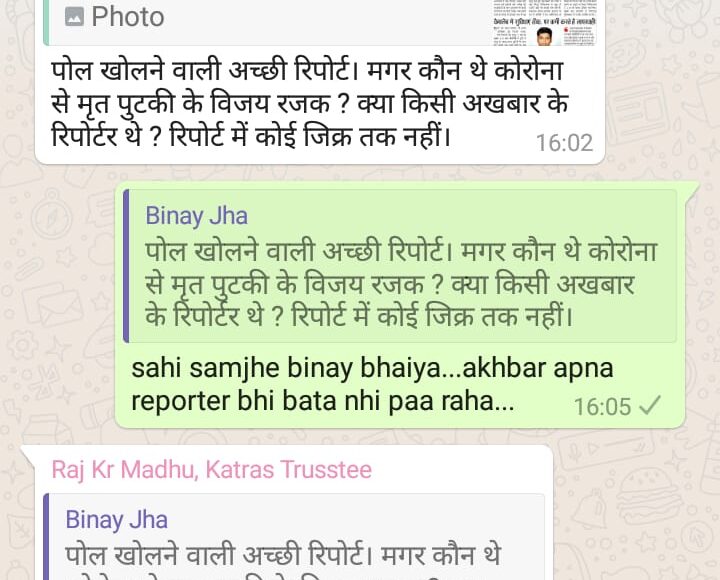Image resolution: width=720 pixels, height=580 pixels.
Task: Open sender Raj Kr Madhu, Katras Trusstee
Action: [212, 470]
